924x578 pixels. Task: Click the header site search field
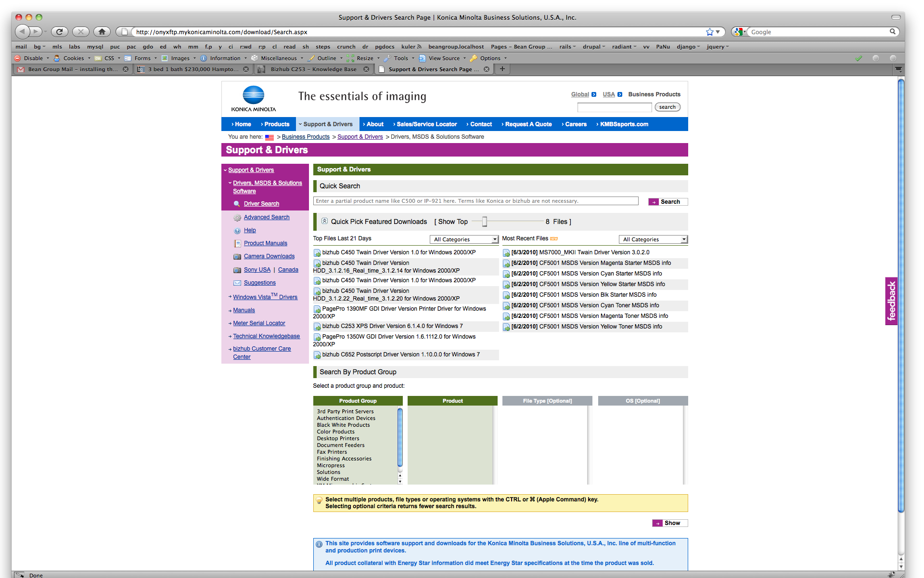pos(614,107)
